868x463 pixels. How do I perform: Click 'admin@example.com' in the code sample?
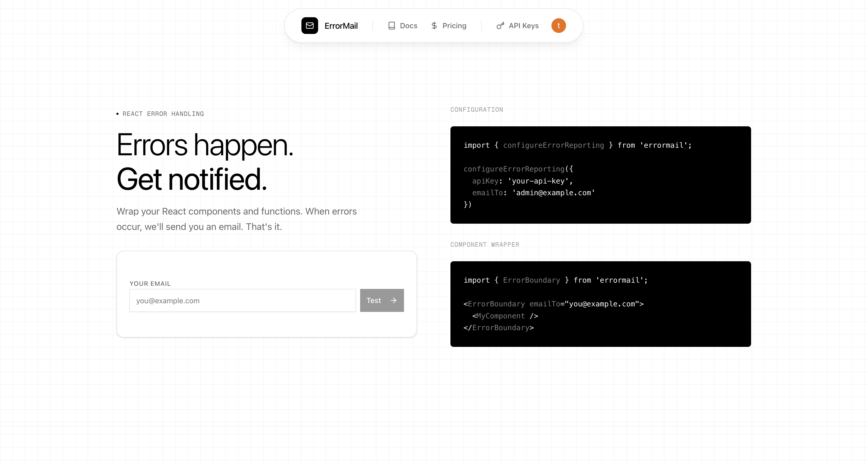[553, 193]
